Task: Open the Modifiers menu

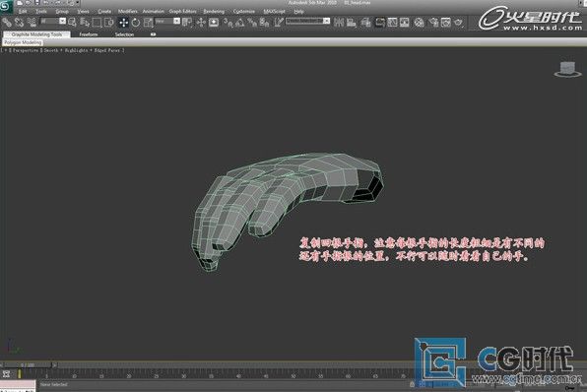Action: coord(127,11)
